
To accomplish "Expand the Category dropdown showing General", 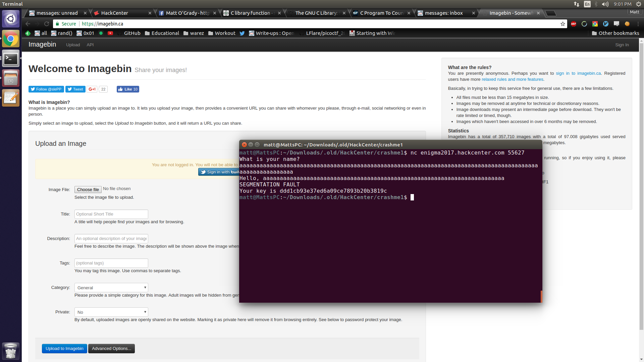I will (x=111, y=288).
